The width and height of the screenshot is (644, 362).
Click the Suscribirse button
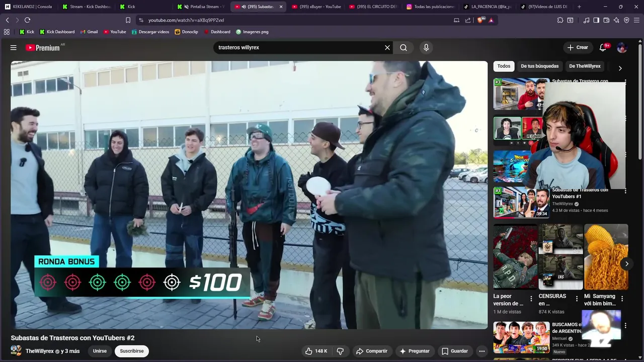(x=131, y=351)
